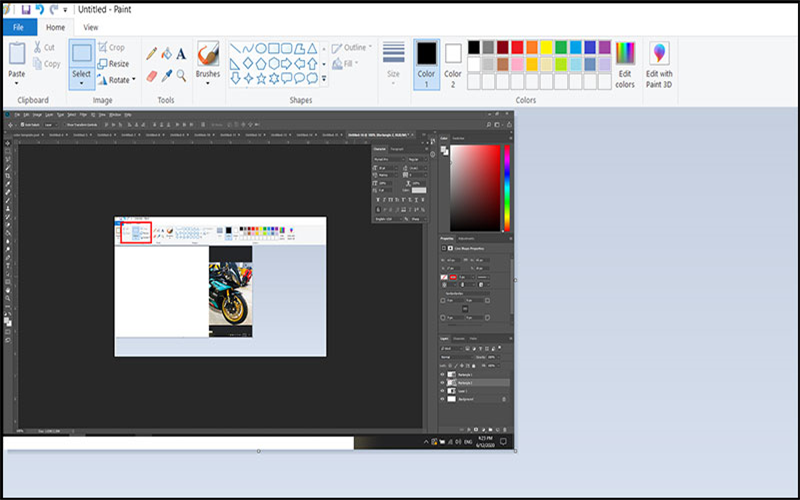This screenshot has height=500, width=800.
Task: Choose the Diamond shape
Action: point(248,64)
